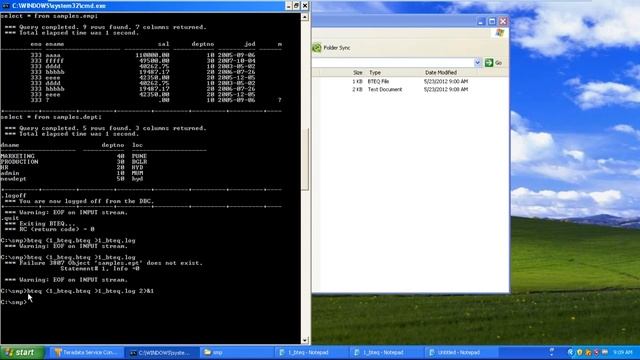This screenshot has width=640, height=360.
Task: Click the system tray clock showing 9:09 AM
Action: tap(623, 352)
